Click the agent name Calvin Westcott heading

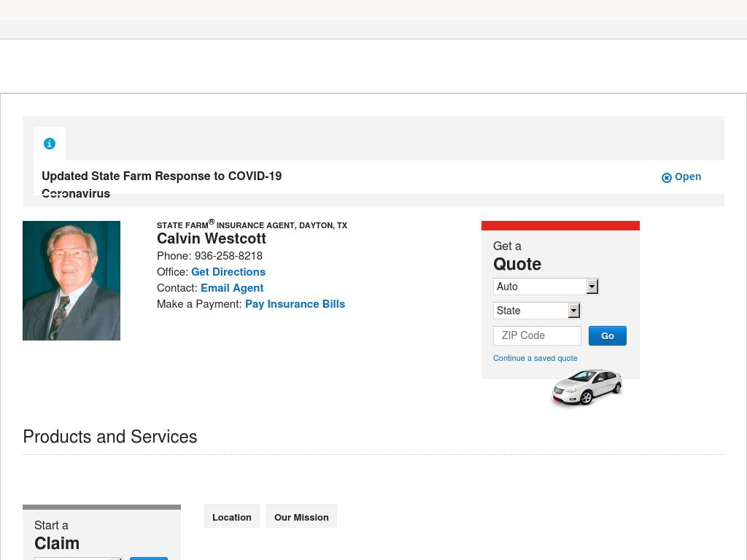[x=212, y=238]
